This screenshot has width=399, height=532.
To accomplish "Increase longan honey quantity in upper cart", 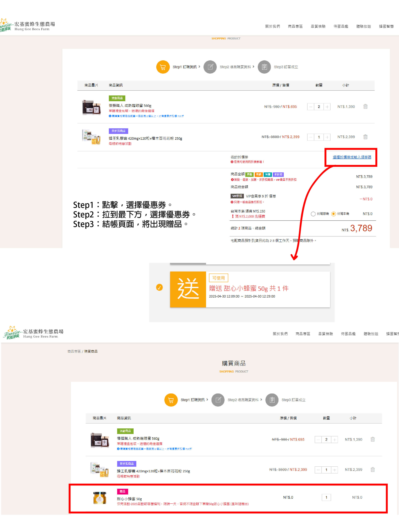I will click(327, 107).
